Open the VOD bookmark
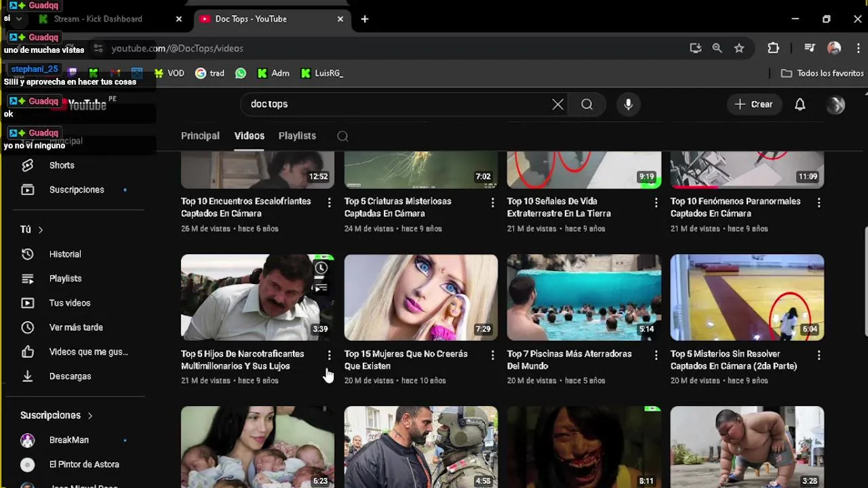 point(170,73)
